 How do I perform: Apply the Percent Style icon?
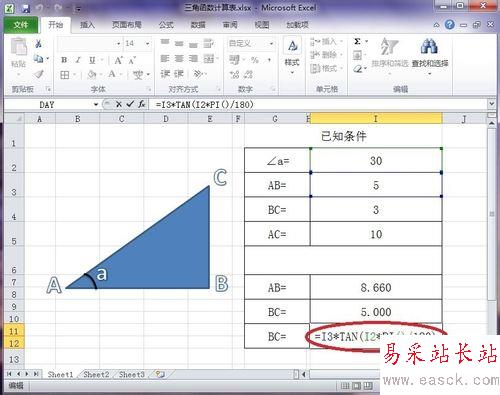255,60
